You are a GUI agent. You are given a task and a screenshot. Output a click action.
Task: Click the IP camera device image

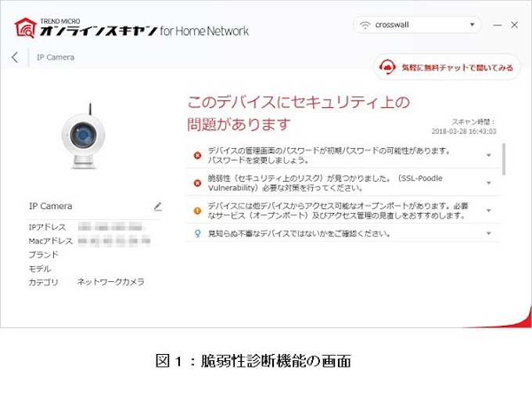[x=83, y=135]
